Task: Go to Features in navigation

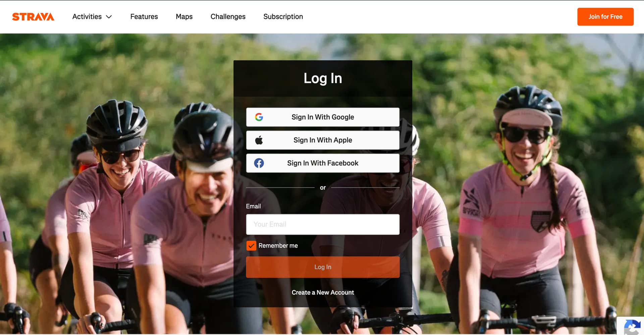Action: (x=144, y=17)
